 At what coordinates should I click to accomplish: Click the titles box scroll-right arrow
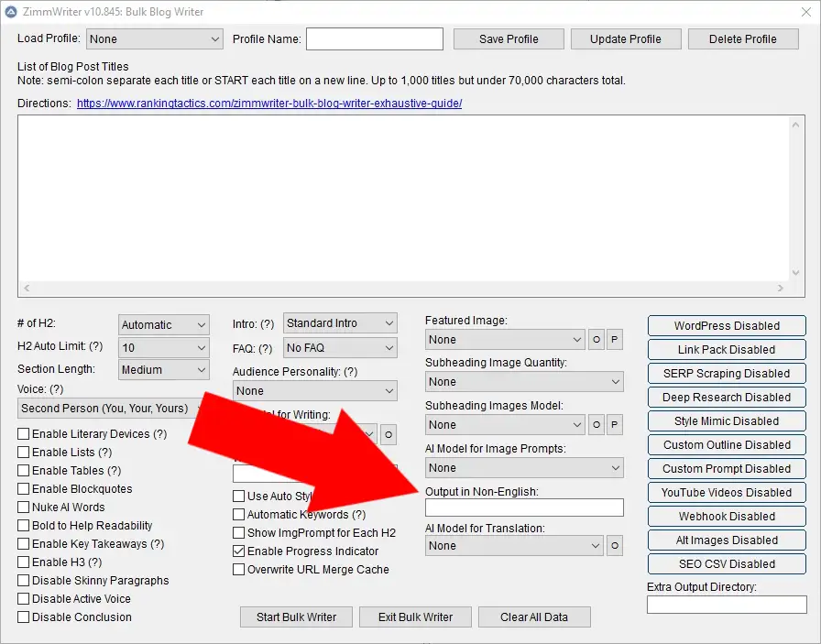point(781,289)
